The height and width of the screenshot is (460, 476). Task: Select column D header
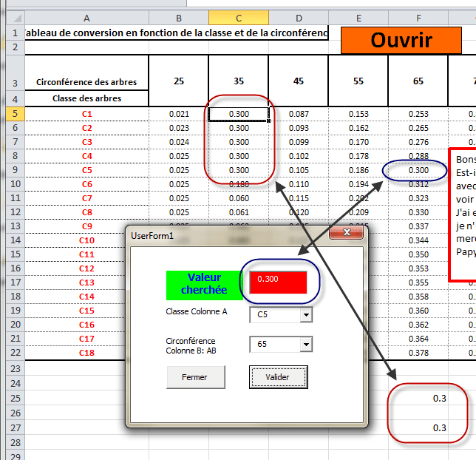tap(299, 18)
